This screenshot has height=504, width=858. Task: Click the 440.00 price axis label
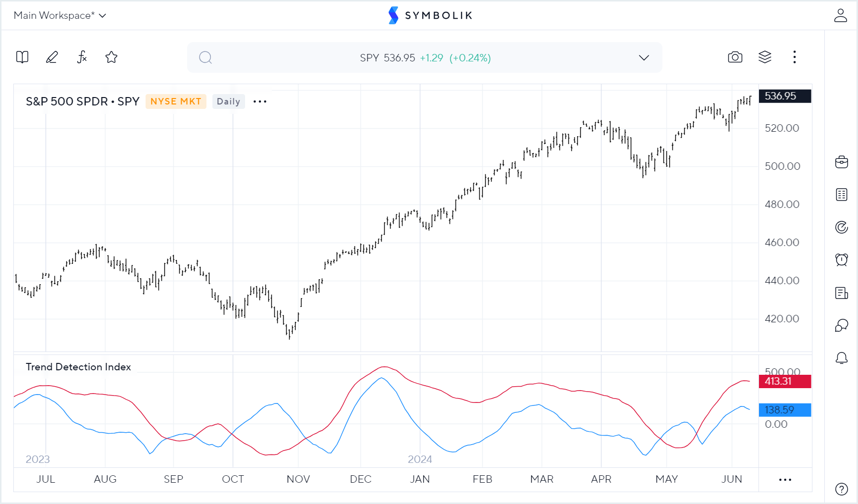pos(782,281)
